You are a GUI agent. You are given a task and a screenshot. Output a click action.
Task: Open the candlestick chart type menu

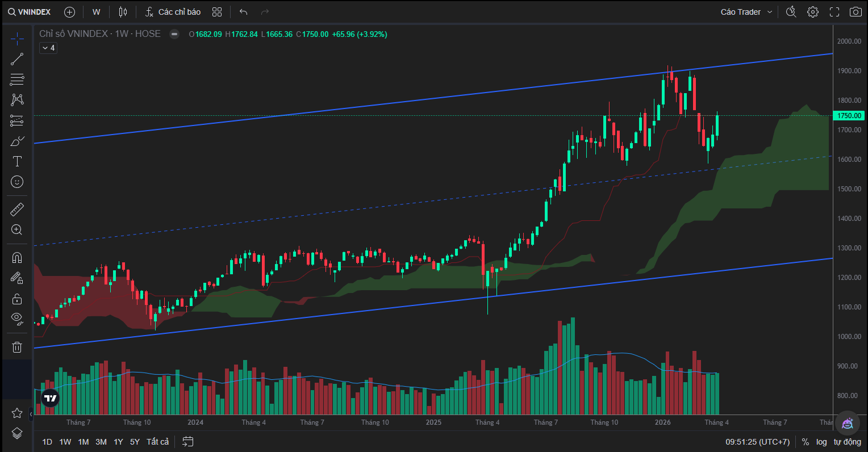coord(123,12)
